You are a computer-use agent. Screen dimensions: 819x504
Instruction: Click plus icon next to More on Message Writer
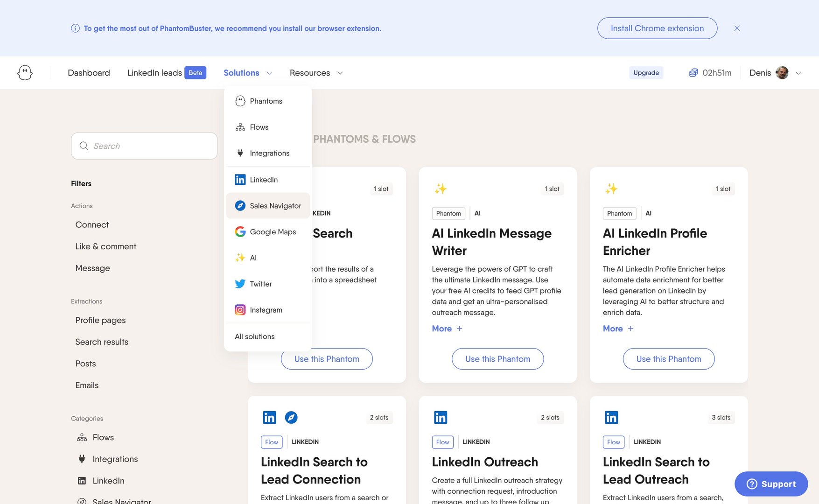coord(459,329)
